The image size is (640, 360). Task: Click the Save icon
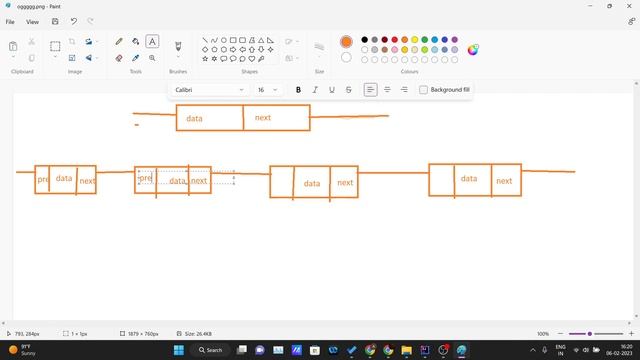click(55, 22)
